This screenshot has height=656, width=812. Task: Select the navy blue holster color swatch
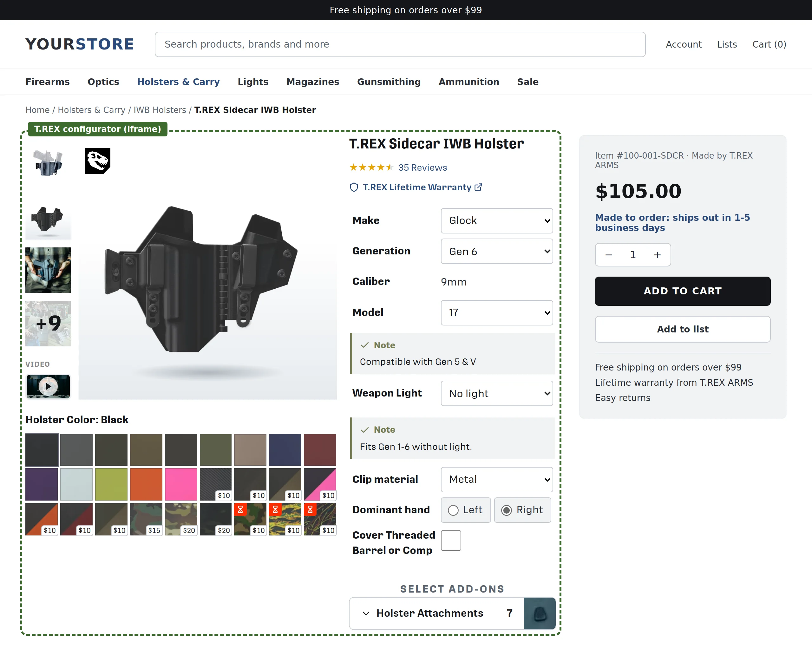point(285,449)
